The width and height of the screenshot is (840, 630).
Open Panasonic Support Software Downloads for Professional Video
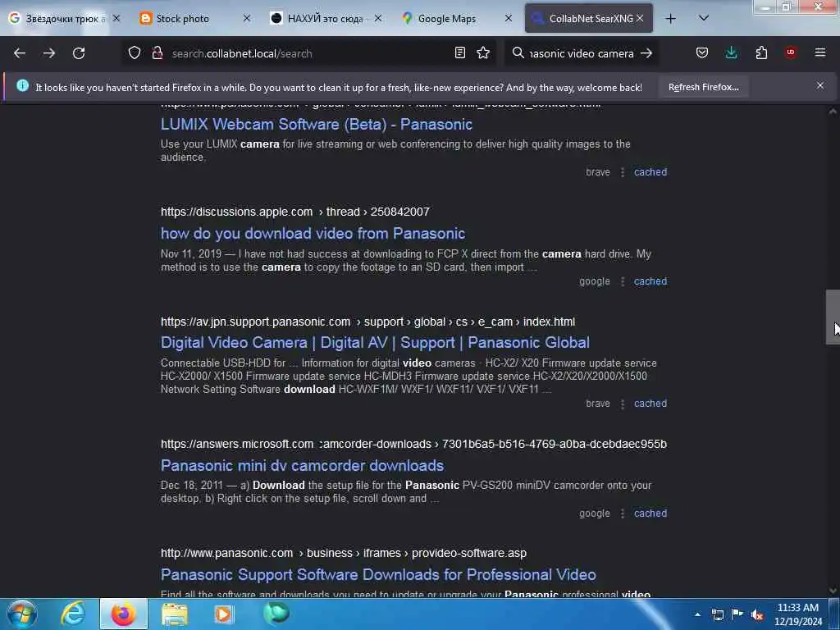(378, 575)
